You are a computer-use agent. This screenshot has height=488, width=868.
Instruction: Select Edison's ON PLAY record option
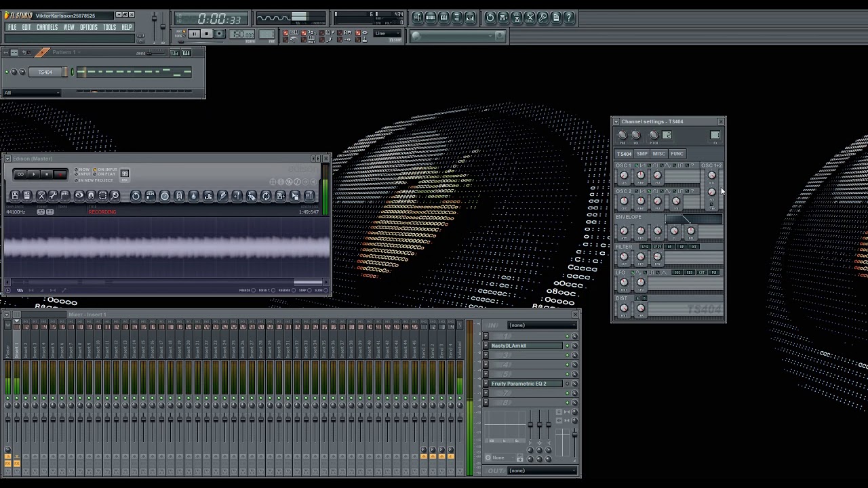point(104,174)
